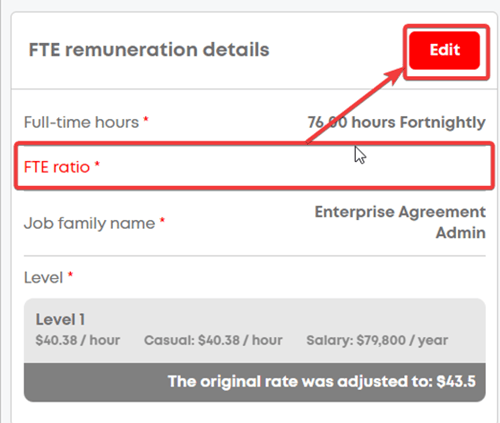
Task: Click the required asterisk beside Level
Action: point(70,275)
